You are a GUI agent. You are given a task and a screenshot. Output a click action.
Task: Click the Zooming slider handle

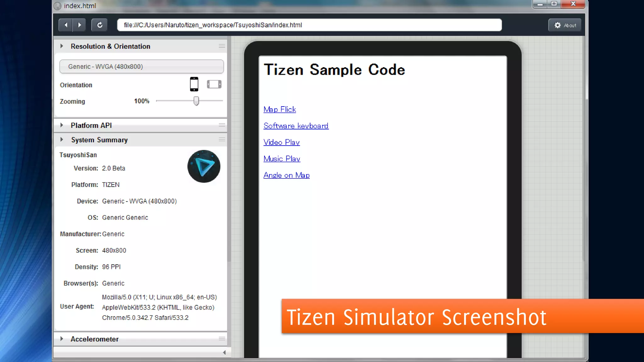pyautogui.click(x=196, y=101)
